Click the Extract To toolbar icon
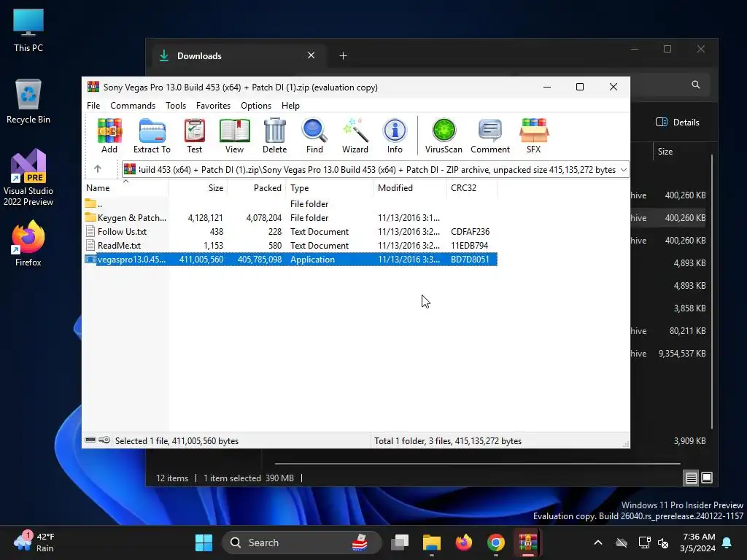 coord(152,136)
